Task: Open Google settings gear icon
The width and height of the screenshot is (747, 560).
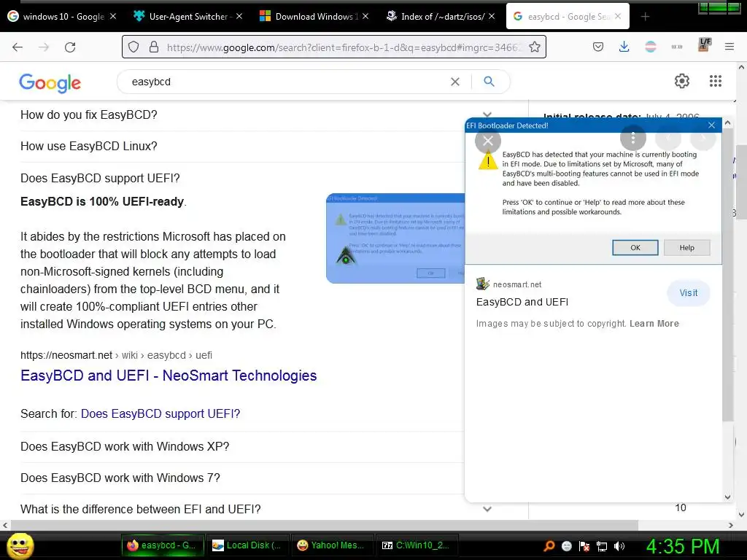Action: click(682, 81)
